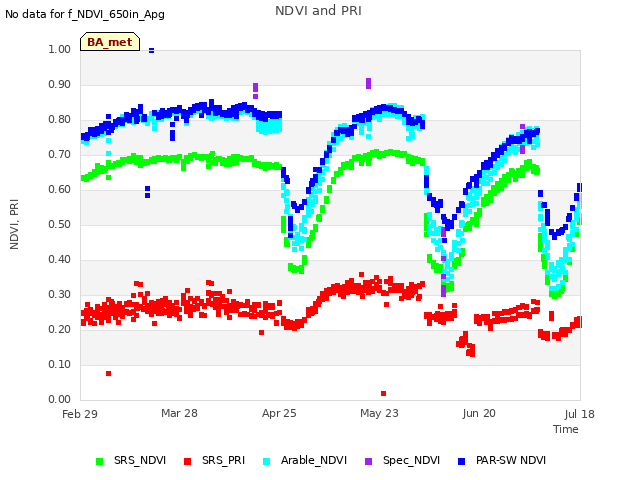Click the 0.30 y-axis tick label
This screenshot has height=480, width=640.
[60, 294]
